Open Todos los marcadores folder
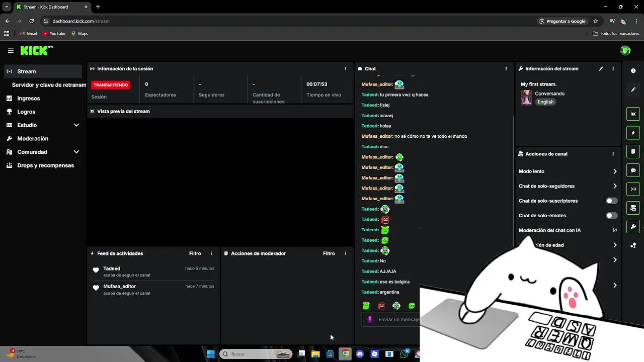Viewport: 644px width, 362px height. (616, 34)
